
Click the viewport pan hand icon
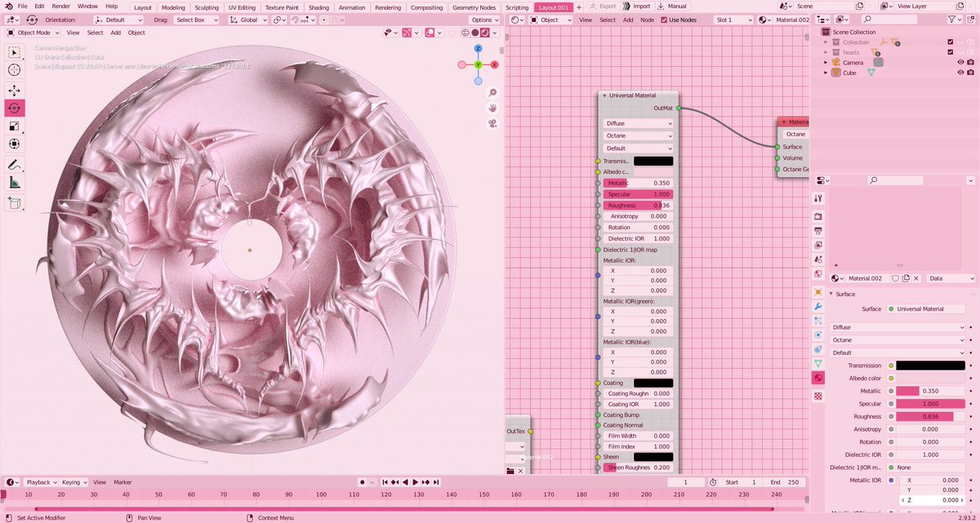coord(493,108)
